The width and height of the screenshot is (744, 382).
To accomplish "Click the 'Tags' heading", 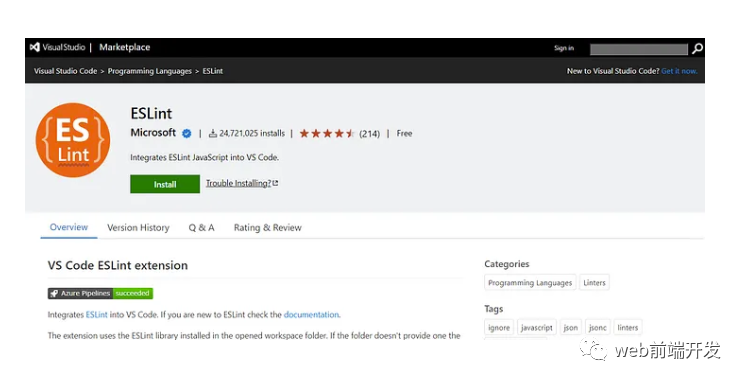I will tap(493, 309).
